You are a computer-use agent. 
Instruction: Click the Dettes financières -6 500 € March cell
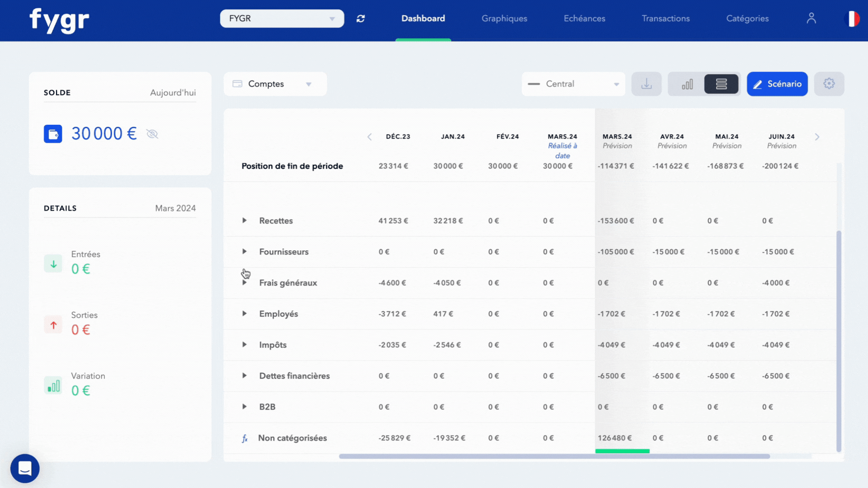[612, 376]
